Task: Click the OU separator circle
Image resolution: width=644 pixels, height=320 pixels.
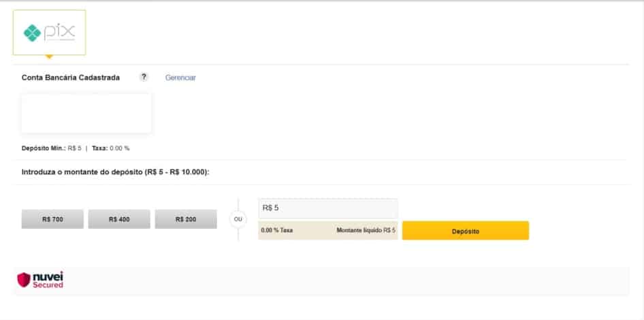Action: pos(238,219)
